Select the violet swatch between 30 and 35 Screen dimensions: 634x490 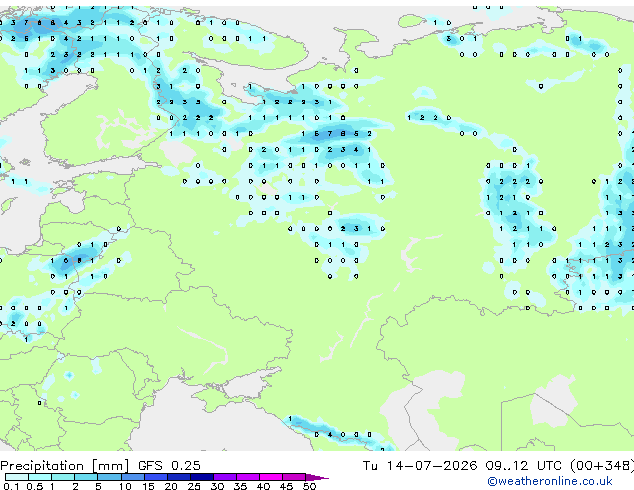point(225,477)
